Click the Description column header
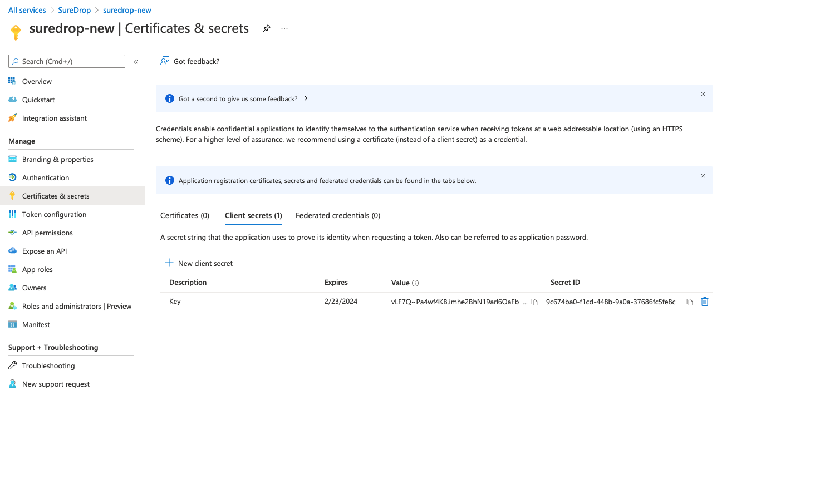This screenshot has width=820, height=504. coord(188,283)
